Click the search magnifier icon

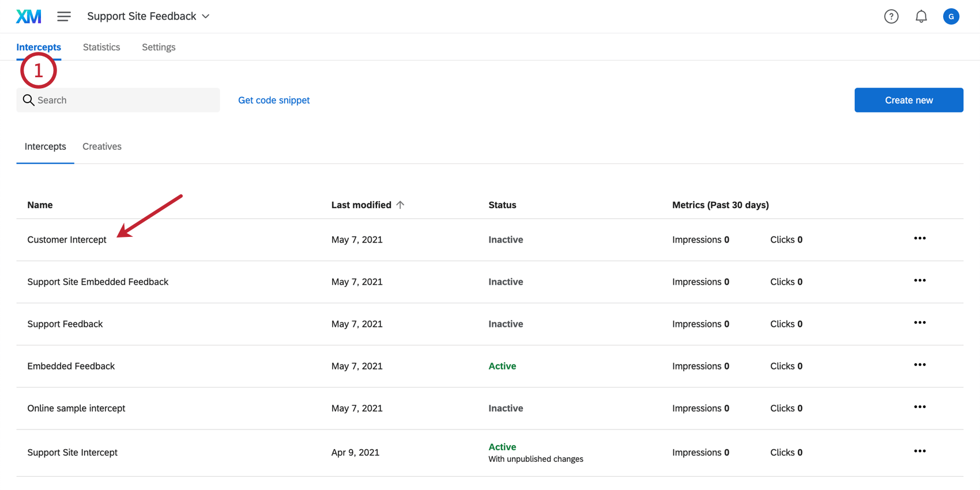[x=28, y=100]
